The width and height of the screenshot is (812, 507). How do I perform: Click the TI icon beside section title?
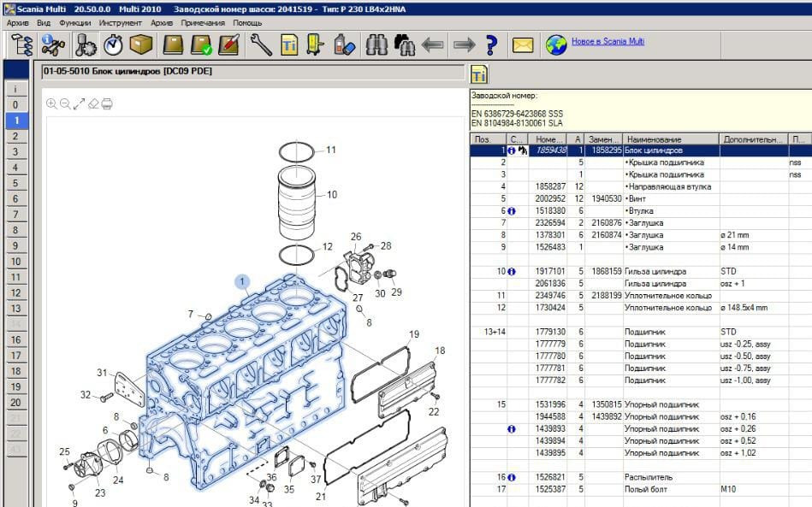(479, 74)
